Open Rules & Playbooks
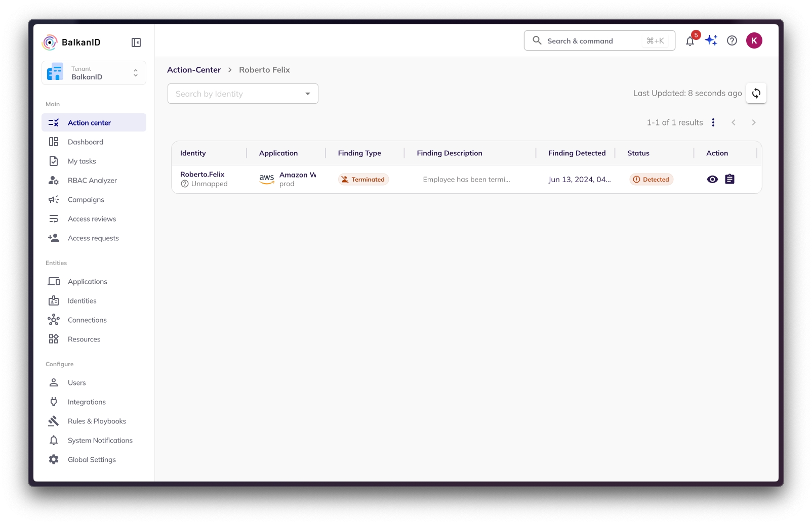The width and height of the screenshot is (812, 524). (x=94, y=421)
